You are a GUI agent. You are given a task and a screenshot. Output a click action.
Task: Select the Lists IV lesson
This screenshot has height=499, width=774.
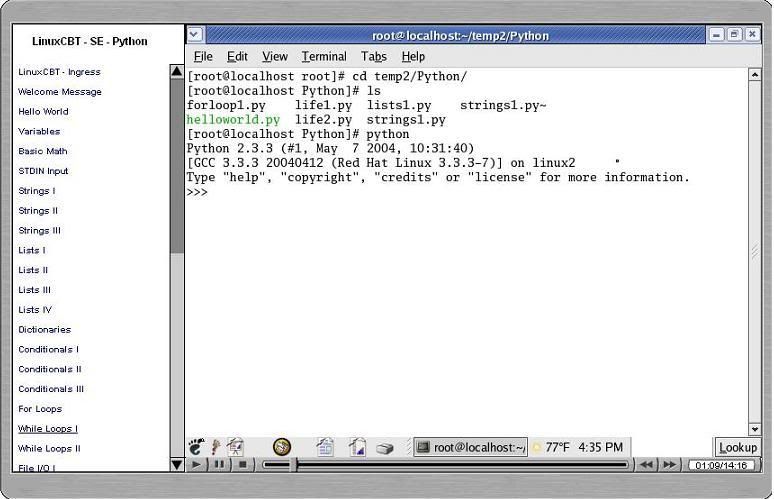[35, 310]
